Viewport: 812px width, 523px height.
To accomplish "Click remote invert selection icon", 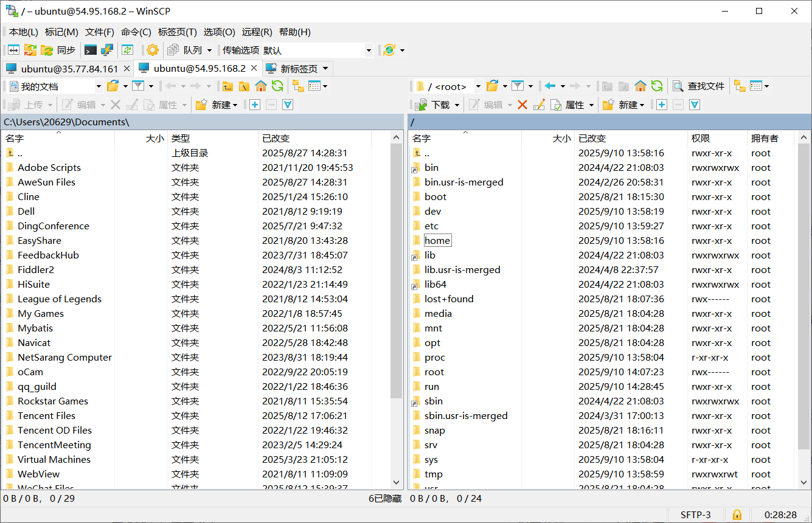I will coord(695,105).
